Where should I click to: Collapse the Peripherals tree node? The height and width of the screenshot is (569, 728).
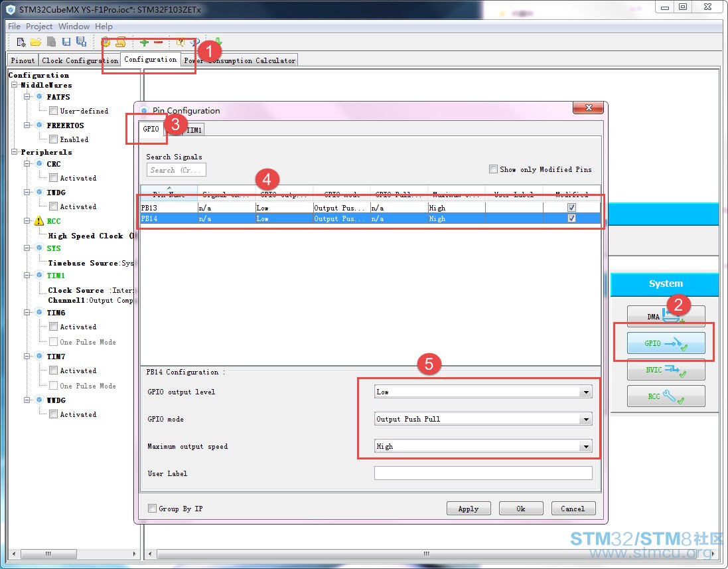point(15,152)
